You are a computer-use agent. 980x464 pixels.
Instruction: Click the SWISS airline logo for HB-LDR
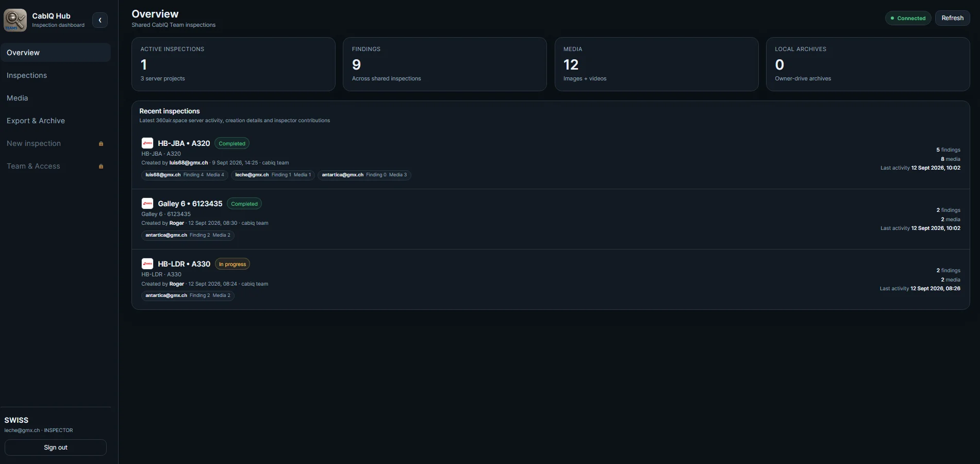coord(147,264)
